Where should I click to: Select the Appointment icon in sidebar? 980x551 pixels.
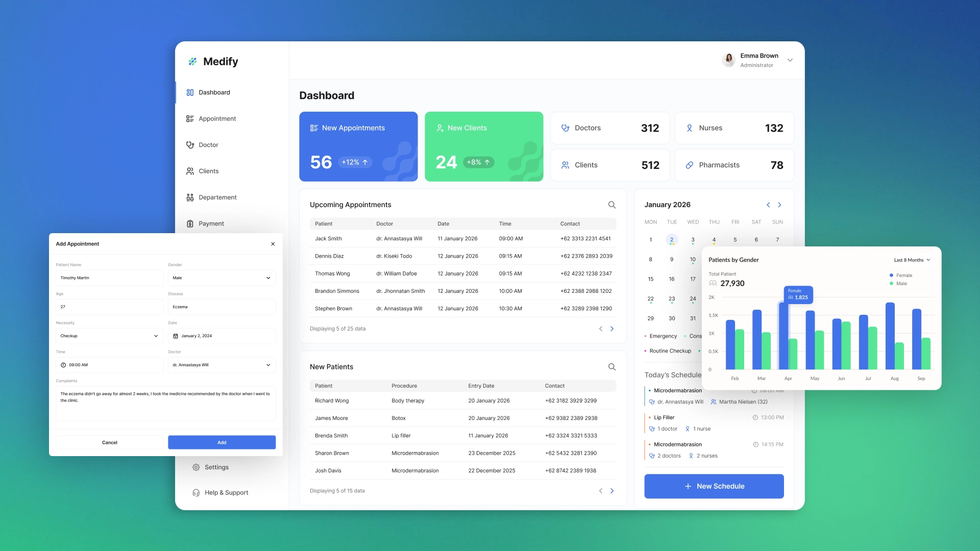coord(189,118)
